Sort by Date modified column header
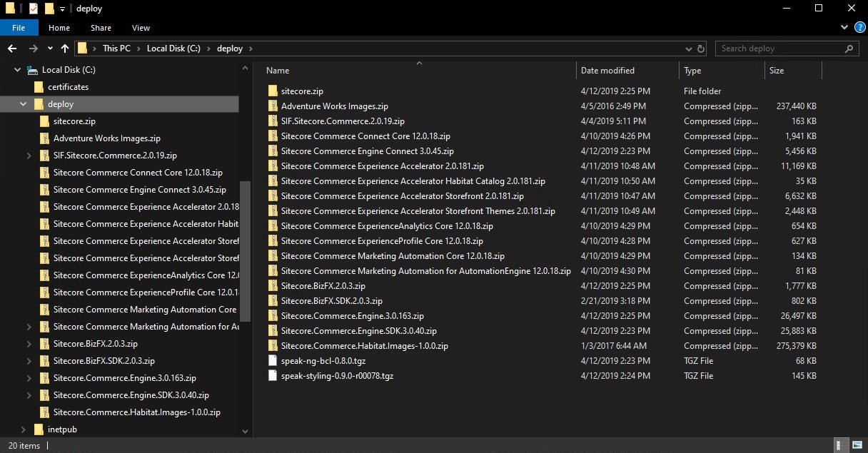 [607, 71]
